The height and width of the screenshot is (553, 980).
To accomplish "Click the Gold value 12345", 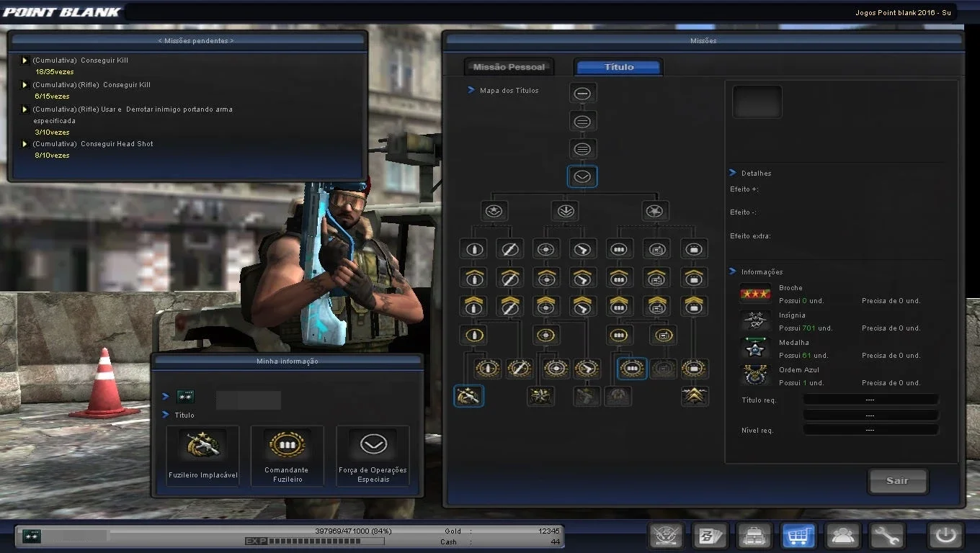I will 549,531.
